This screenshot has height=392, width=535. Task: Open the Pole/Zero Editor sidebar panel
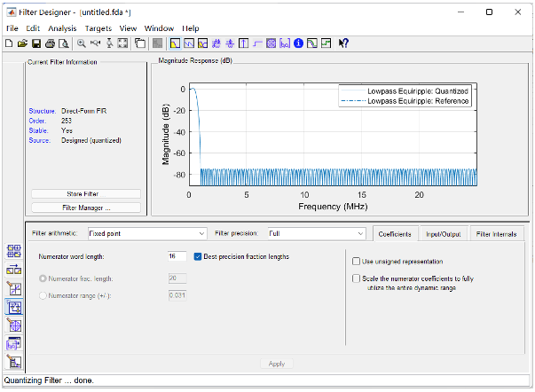point(14,289)
